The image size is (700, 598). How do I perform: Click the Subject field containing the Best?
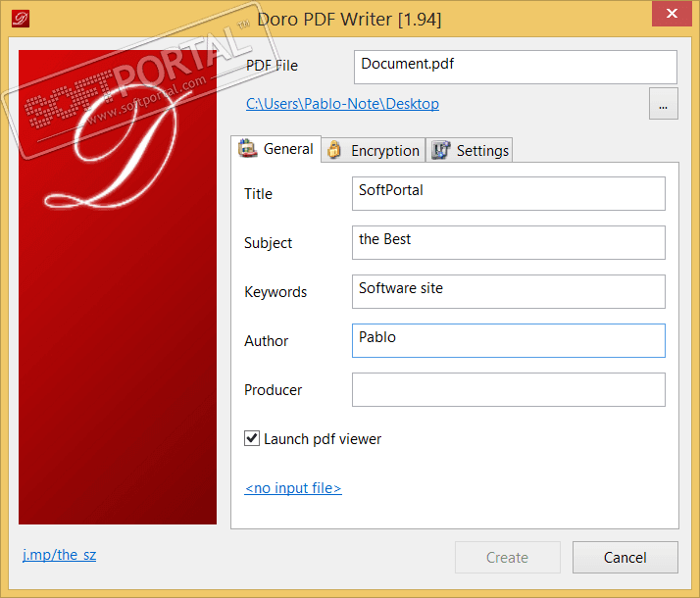(509, 242)
